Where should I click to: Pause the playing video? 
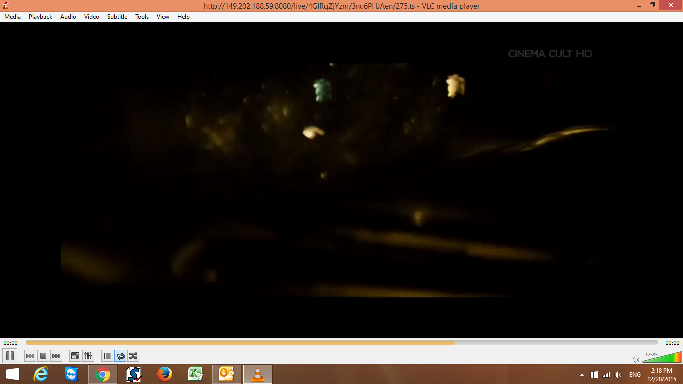pos(10,356)
